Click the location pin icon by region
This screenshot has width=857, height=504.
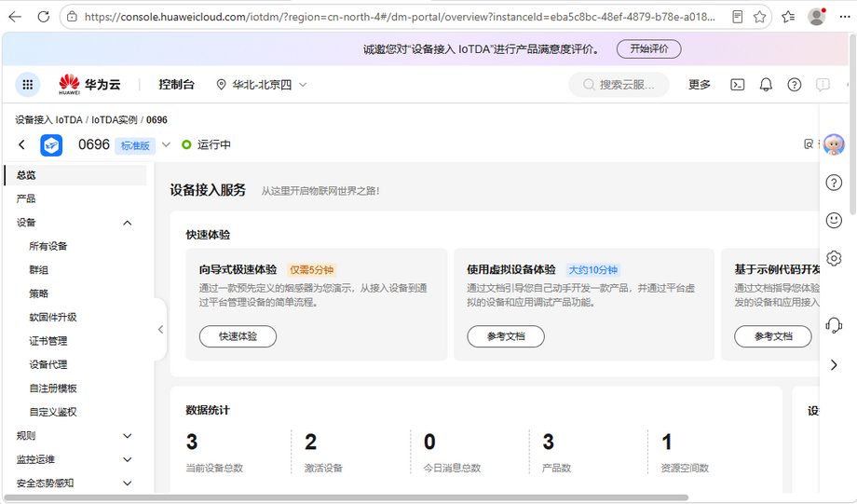coord(221,84)
